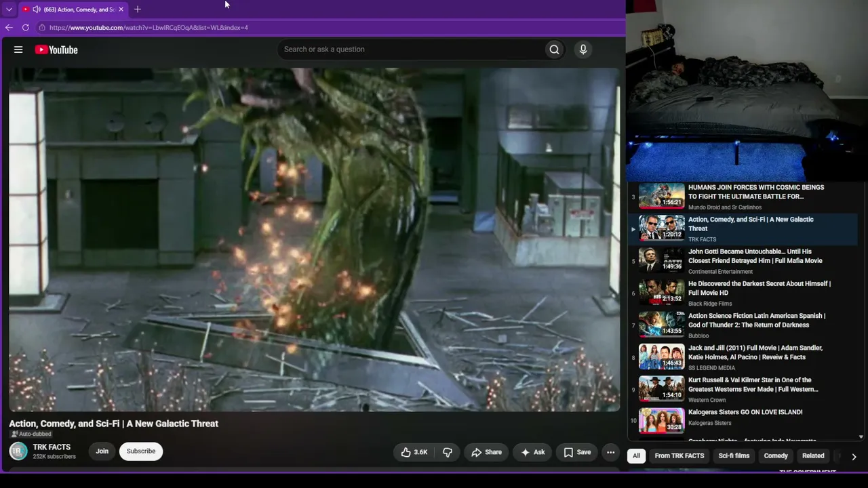Open the God of Thunder 2 thumbnail
This screenshot has height=488, width=868.
click(x=662, y=325)
